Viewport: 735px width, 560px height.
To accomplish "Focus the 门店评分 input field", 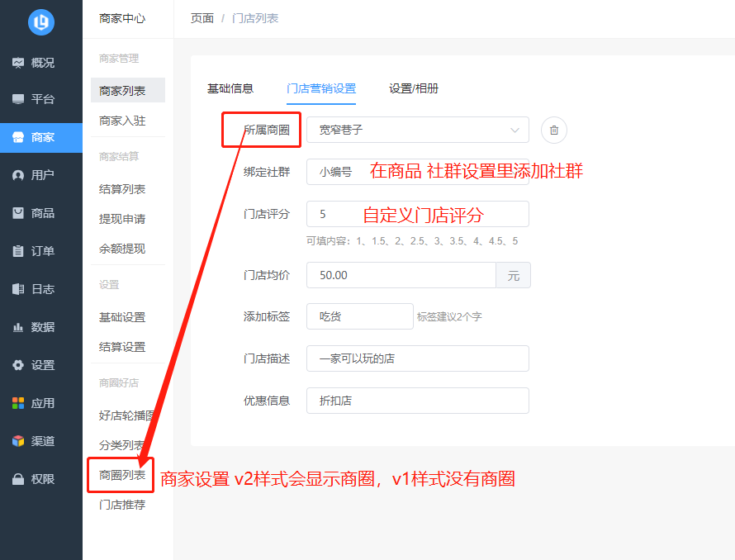I will 418,214.
